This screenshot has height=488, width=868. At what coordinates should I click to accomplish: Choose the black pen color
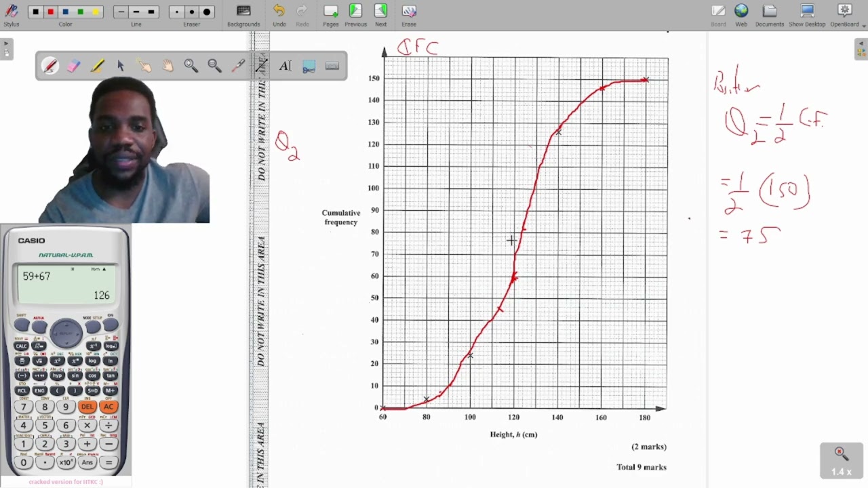pos(35,12)
